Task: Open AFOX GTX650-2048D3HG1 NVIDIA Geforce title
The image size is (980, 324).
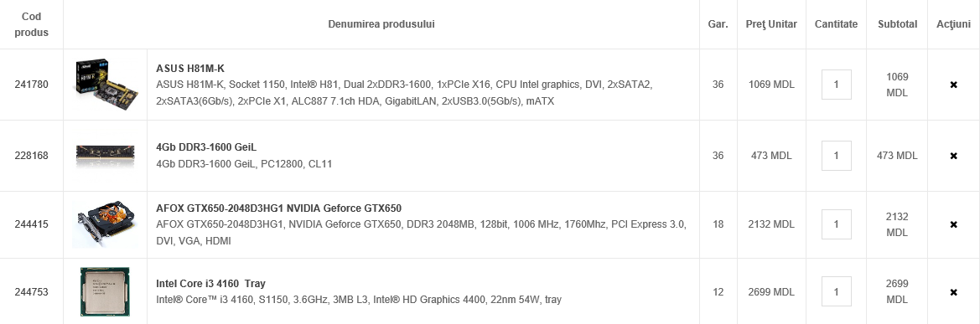Action: pos(279,208)
